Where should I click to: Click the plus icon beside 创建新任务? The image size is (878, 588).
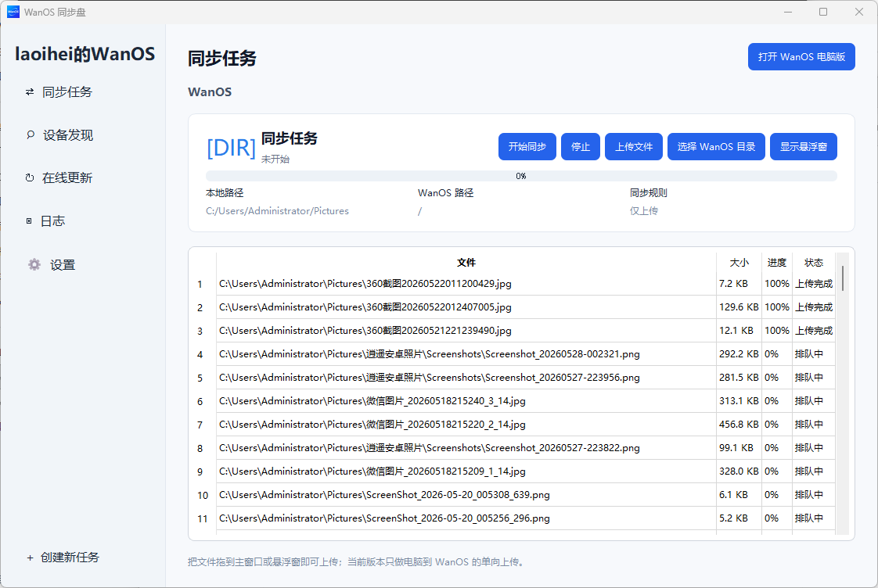[x=31, y=558]
